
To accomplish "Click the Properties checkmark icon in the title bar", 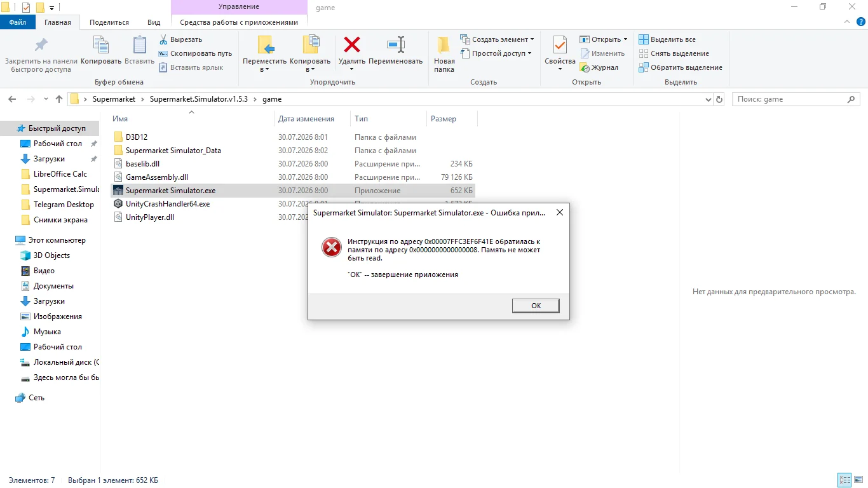I will click(x=26, y=8).
